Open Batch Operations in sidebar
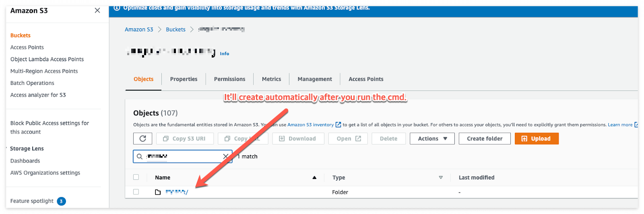 click(x=32, y=83)
